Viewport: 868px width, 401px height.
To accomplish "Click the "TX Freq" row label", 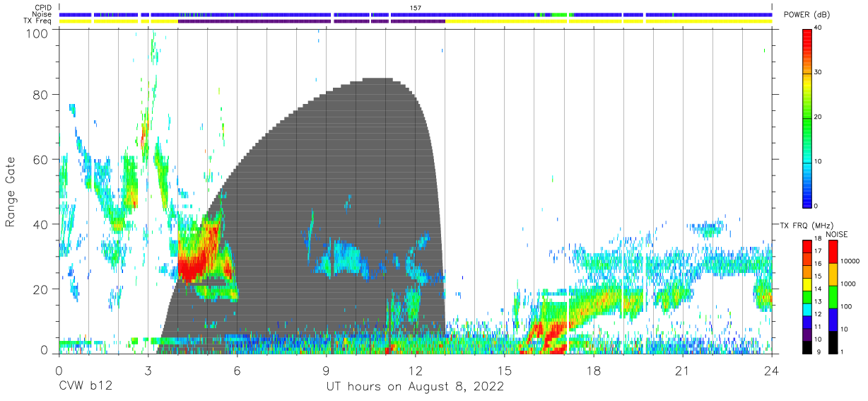I will pos(39,21).
